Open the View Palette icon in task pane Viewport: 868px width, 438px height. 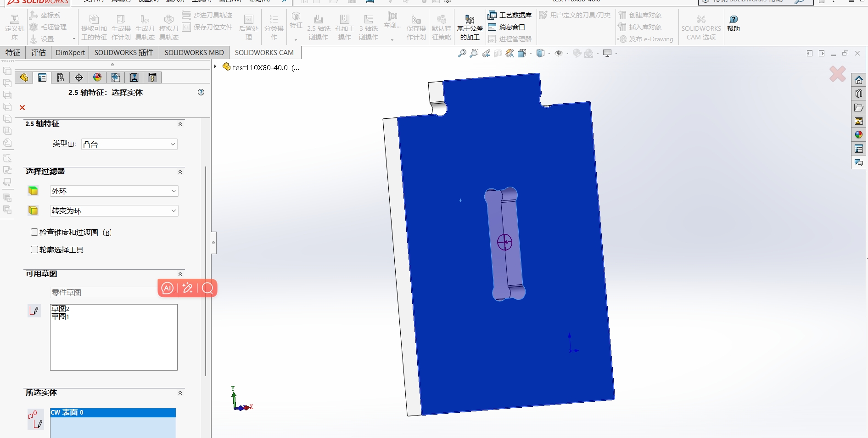click(859, 121)
